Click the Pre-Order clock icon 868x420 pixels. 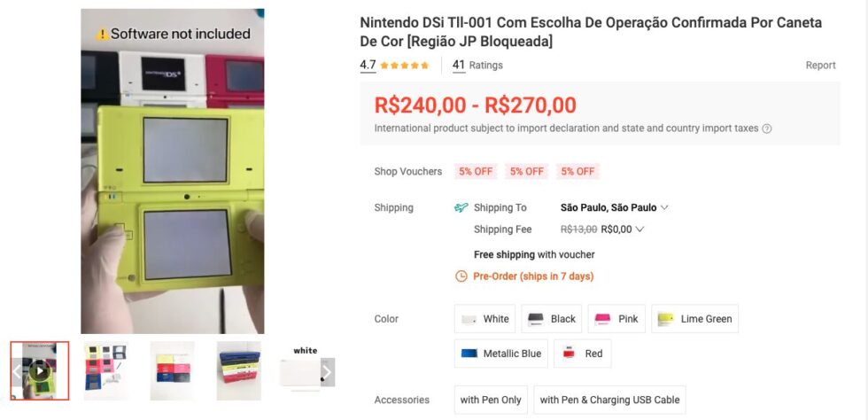[461, 276]
